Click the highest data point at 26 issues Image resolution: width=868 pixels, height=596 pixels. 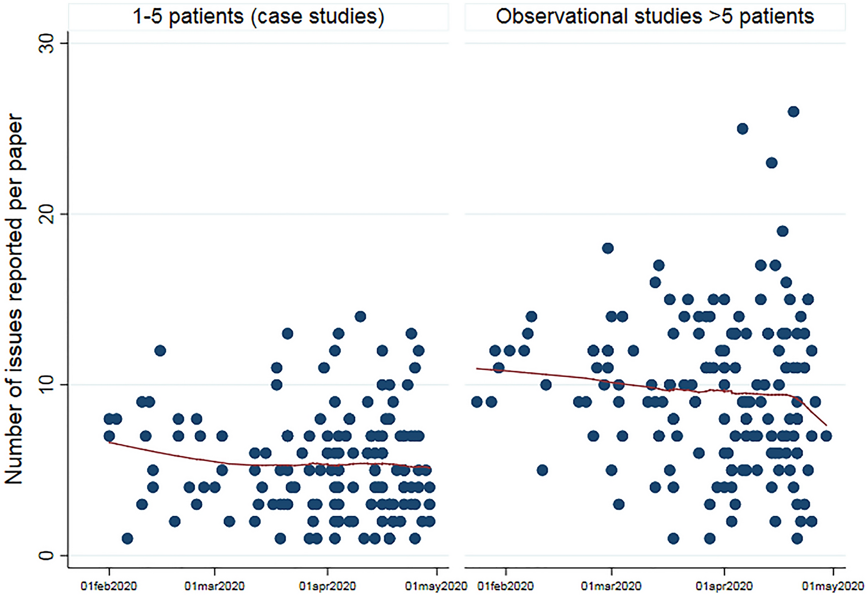[x=793, y=112]
